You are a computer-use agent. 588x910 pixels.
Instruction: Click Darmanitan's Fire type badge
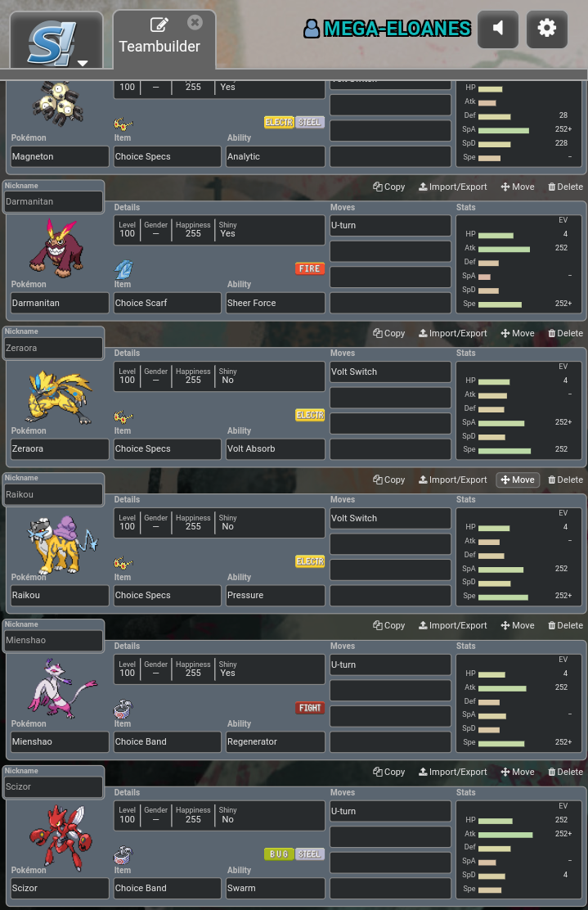[x=310, y=268]
